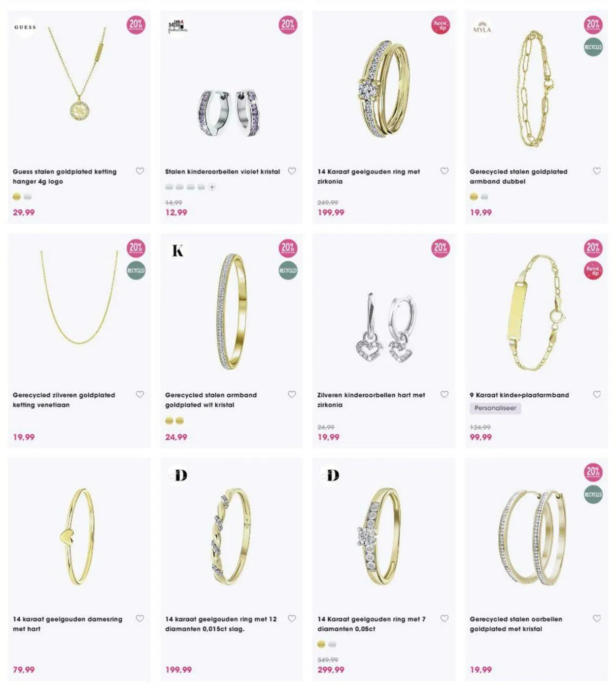The height and width of the screenshot is (690, 616).
Task: Favorite the geelgouden damesring met hart
Action: click(x=140, y=618)
